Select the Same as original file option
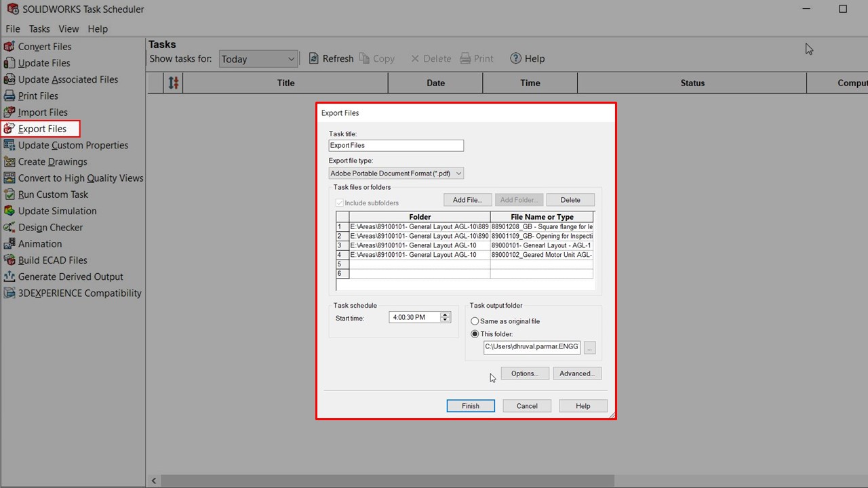 (475, 321)
